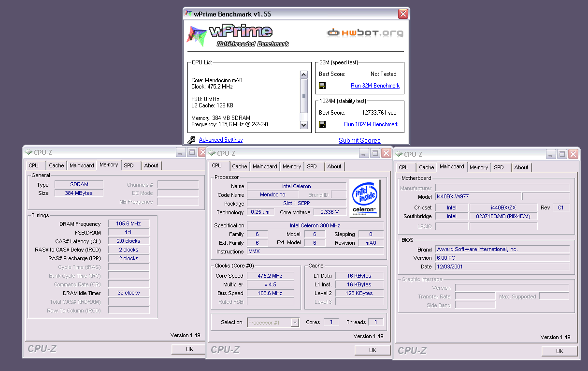Click the Southbridge 82371EB/MB field
The height and width of the screenshot is (371, 588).
[503, 216]
